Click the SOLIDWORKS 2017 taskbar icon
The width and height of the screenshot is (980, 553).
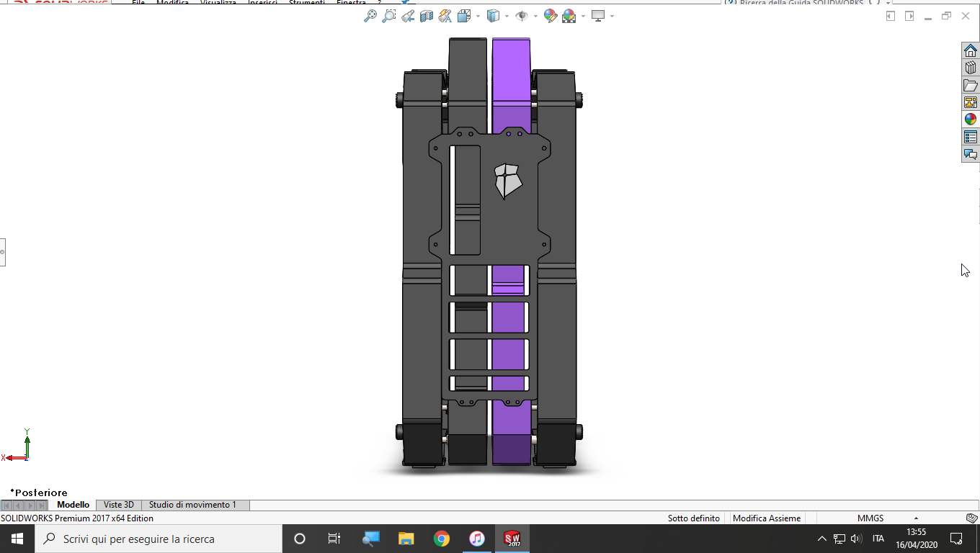tap(512, 539)
